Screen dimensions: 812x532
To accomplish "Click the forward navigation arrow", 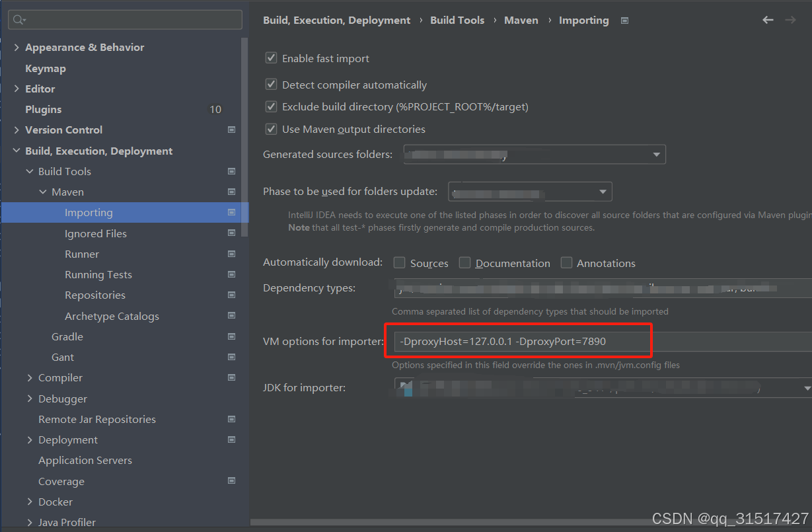I will [790, 20].
